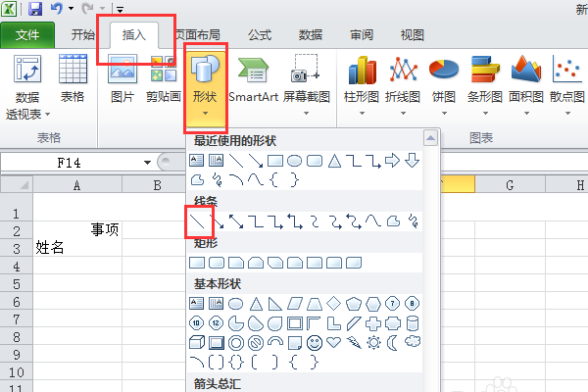588x392 pixels.
Task: Switch to the 开始 ribbon tab
Action: tap(82, 35)
